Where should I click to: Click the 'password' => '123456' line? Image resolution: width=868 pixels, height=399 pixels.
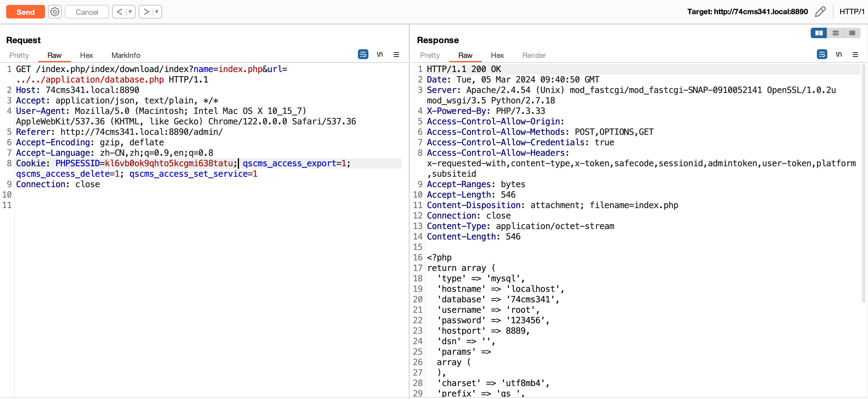(493, 320)
